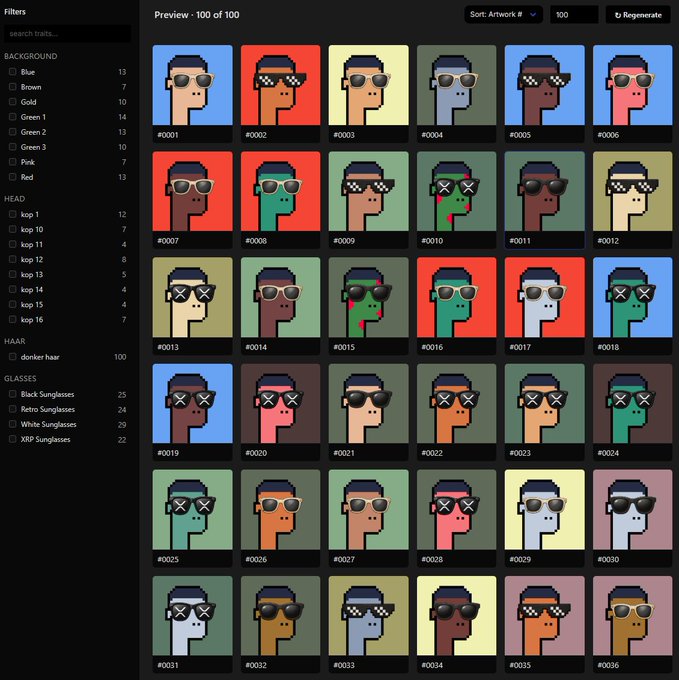Tick the Brown background checkbox

13,87
